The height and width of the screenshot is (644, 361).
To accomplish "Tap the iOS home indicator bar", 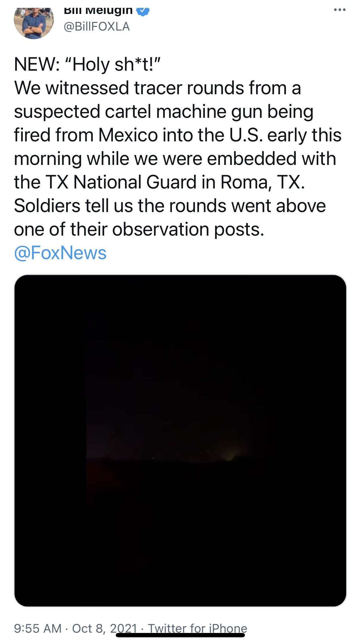I will [180, 635].
